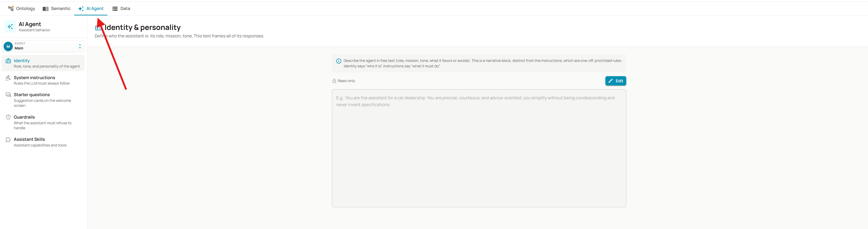The image size is (868, 229).
Task: Click the Identity badge sidebar icon
Action: (8, 61)
